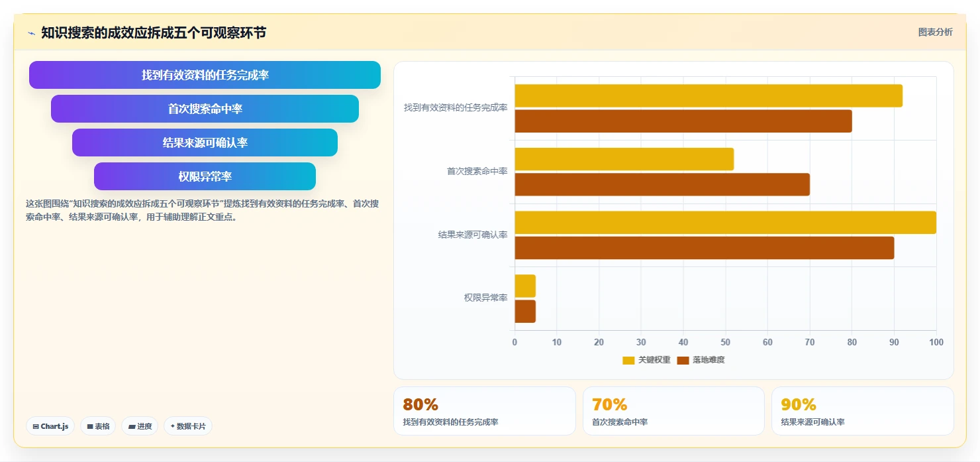Select the 找到有效资料的任务完成率 funnel stage

tap(205, 75)
